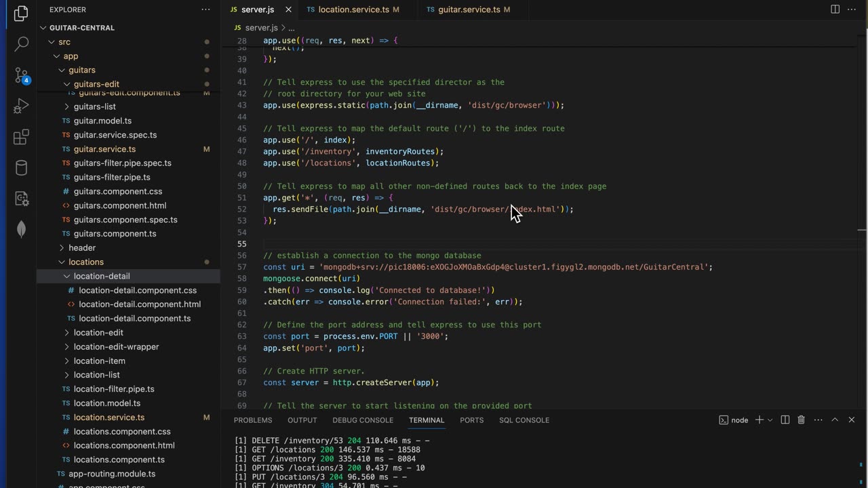Open Source Control view with 4 changes
The height and width of the screenshot is (488, 868).
coord(21,75)
